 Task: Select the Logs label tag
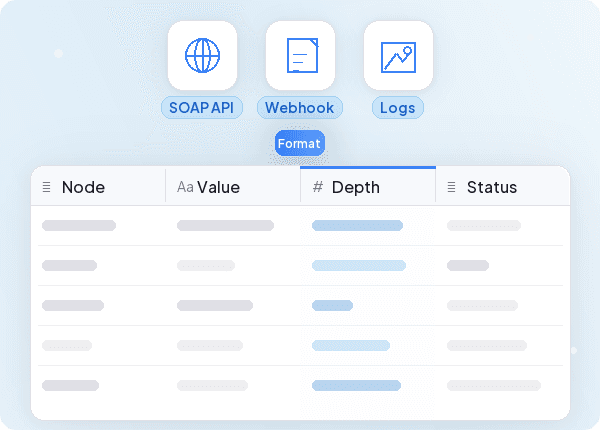coord(398,107)
